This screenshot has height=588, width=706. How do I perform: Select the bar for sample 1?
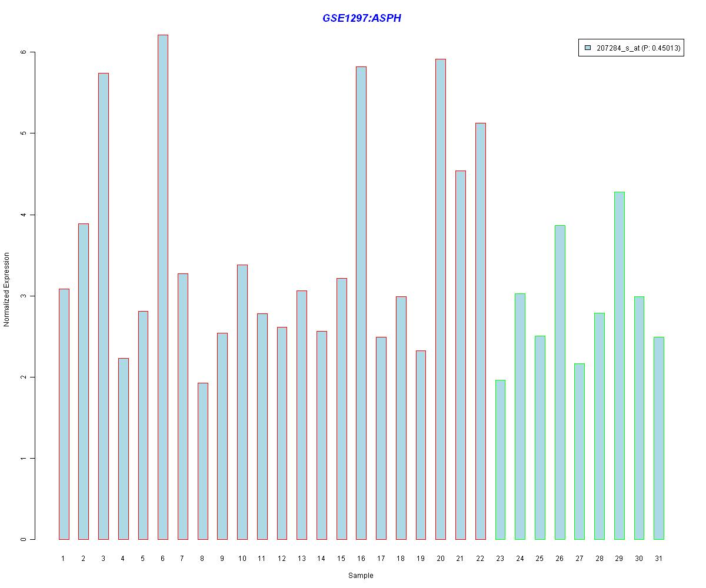click(64, 414)
